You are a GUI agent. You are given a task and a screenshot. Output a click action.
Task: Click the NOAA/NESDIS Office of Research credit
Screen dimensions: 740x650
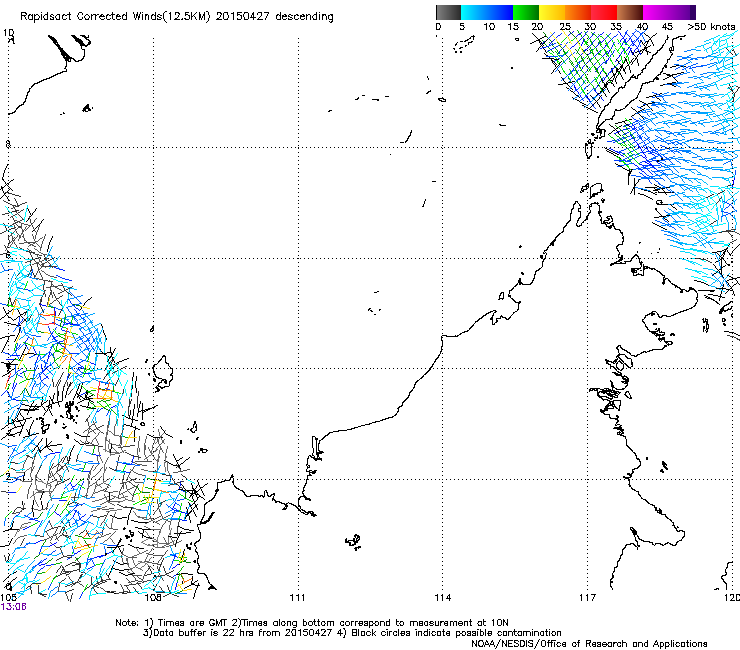pyautogui.click(x=589, y=644)
